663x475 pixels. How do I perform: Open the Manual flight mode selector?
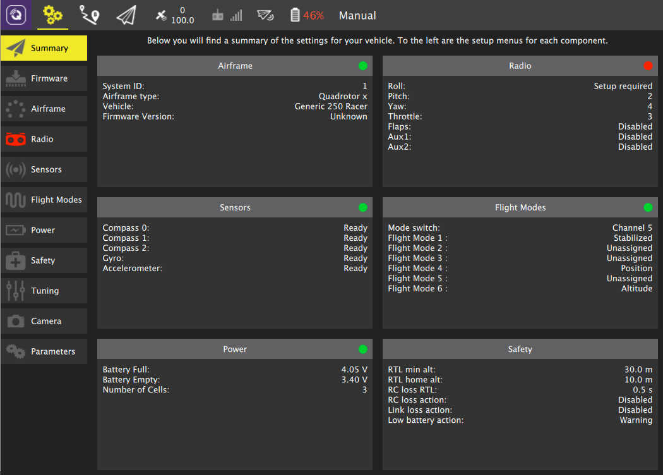(x=357, y=16)
